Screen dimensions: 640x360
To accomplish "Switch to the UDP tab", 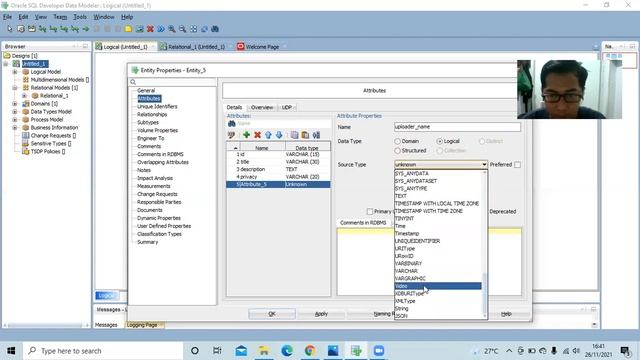I will tap(287, 107).
